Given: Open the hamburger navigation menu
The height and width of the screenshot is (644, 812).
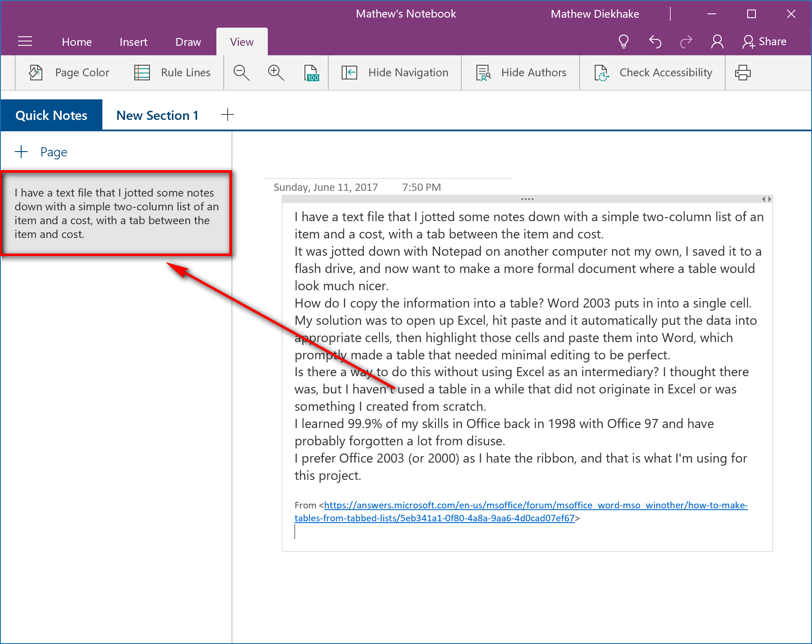Looking at the screenshot, I should click(x=25, y=41).
